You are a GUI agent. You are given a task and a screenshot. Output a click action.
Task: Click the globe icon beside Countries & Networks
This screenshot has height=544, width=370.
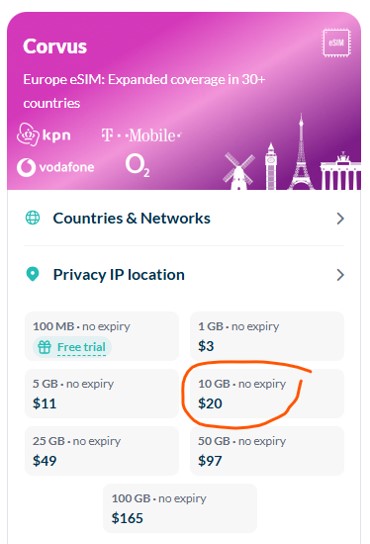[x=33, y=218]
